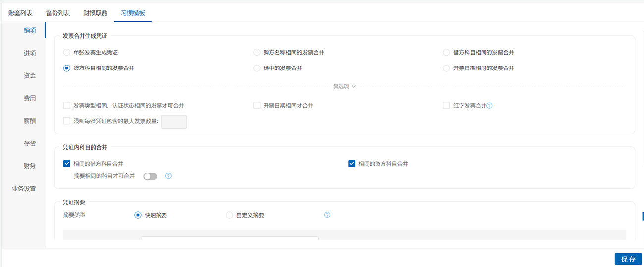Click the max invoice quantity input field
Viewport: 644px width, 267px height.
click(174, 122)
